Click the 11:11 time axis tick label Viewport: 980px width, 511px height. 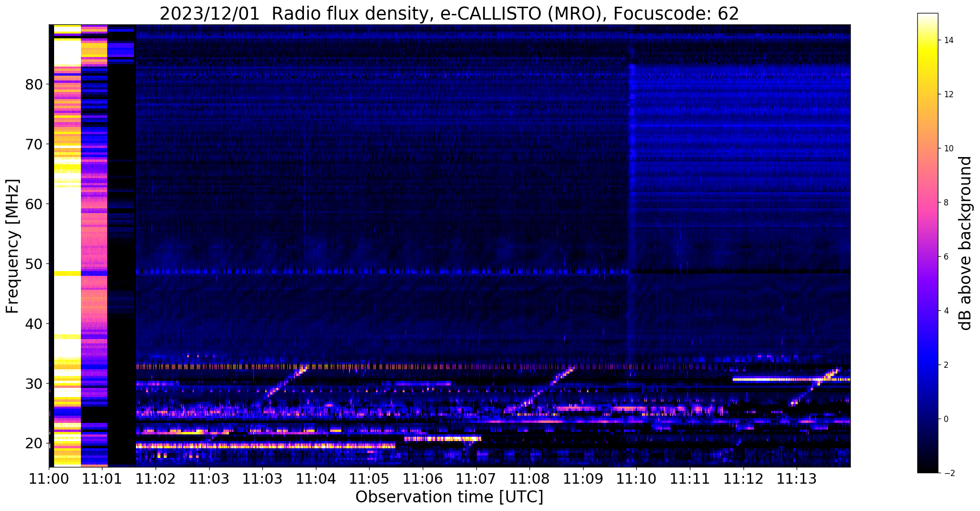[x=690, y=479]
